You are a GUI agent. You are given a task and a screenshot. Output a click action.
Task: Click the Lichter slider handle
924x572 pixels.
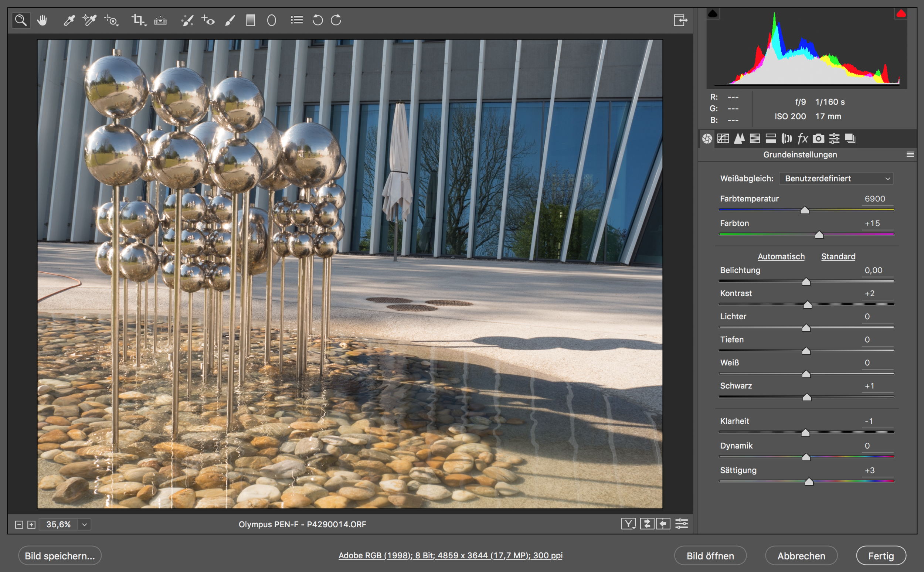[806, 328]
